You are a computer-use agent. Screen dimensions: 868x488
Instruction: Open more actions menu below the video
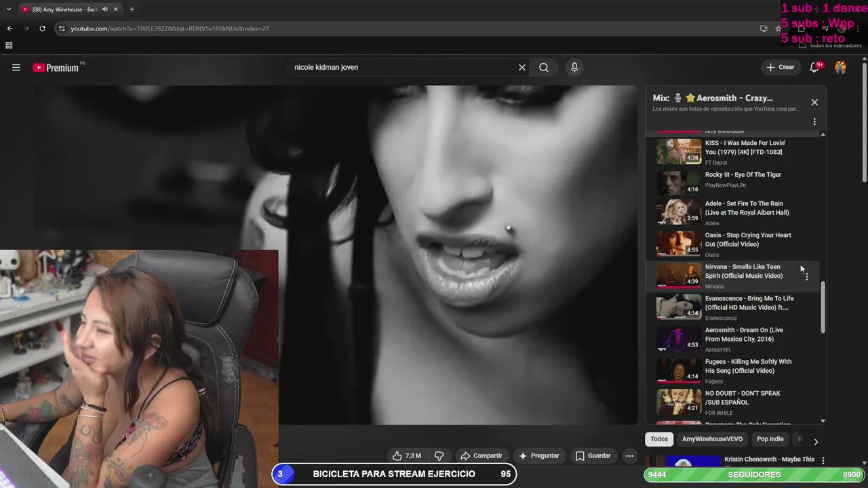tap(630, 455)
